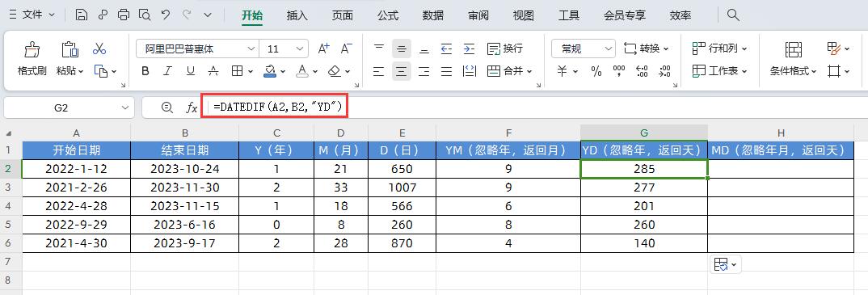The image size is (868, 295).
Task: Open the File (文件) menu
Action: 32,15
